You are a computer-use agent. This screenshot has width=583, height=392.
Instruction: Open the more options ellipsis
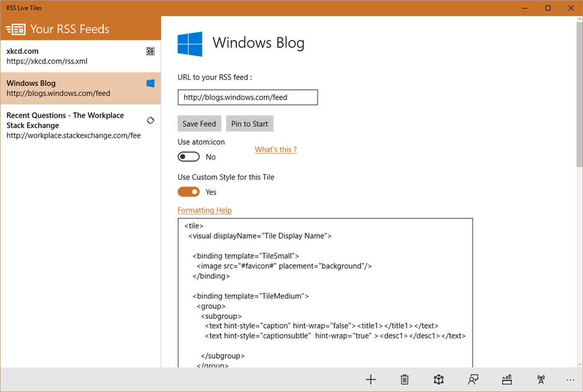570,380
